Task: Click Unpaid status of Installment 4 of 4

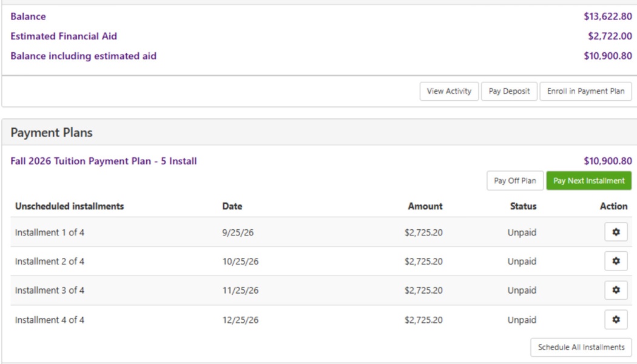Action: pos(522,320)
